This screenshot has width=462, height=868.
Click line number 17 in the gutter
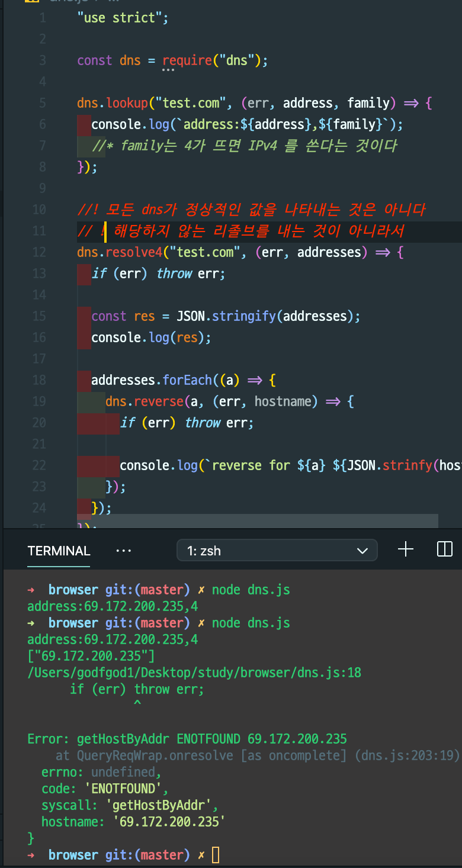[x=39, y=359]
